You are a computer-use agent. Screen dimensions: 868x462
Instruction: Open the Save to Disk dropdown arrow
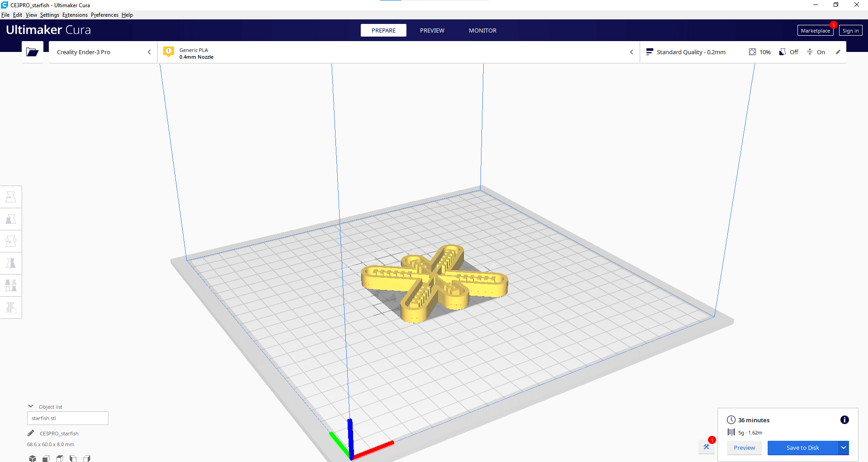[x=844, y=448]
